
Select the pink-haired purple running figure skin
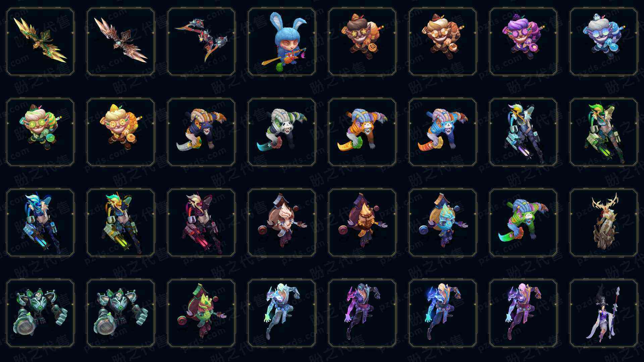point(523,313)
